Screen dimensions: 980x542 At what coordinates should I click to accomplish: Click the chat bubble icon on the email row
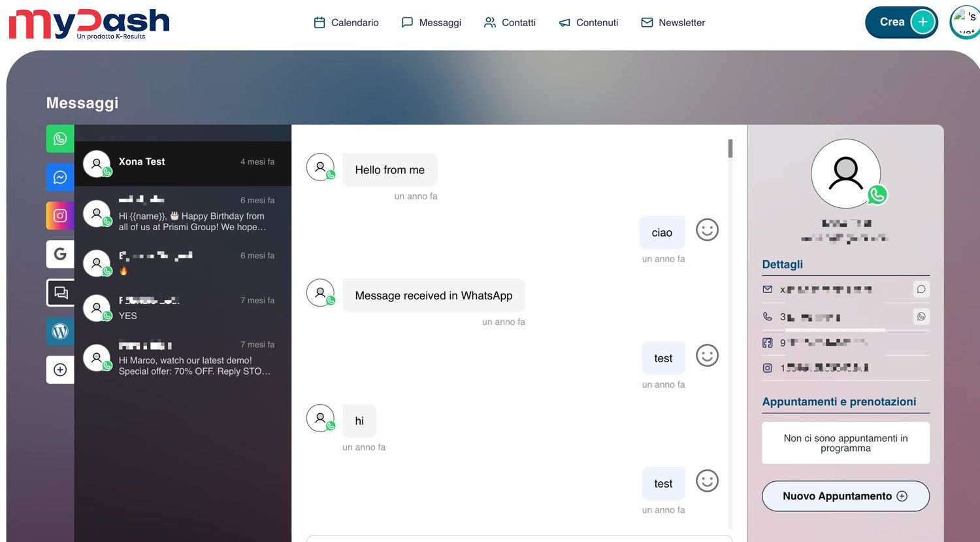921,289
